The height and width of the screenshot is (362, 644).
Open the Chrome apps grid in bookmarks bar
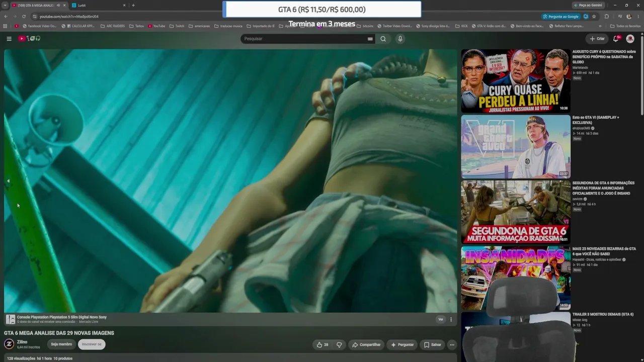click(x=5, y=26)
